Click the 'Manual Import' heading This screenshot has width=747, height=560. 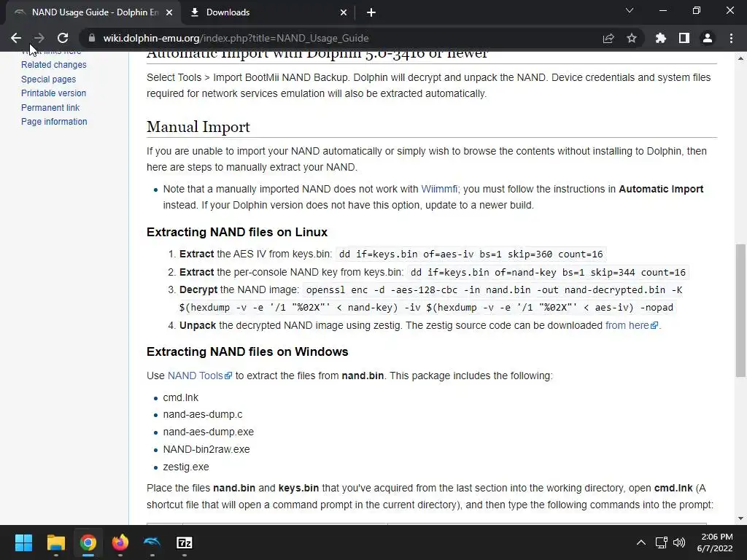pyautogui.click(x=198, y=127)
